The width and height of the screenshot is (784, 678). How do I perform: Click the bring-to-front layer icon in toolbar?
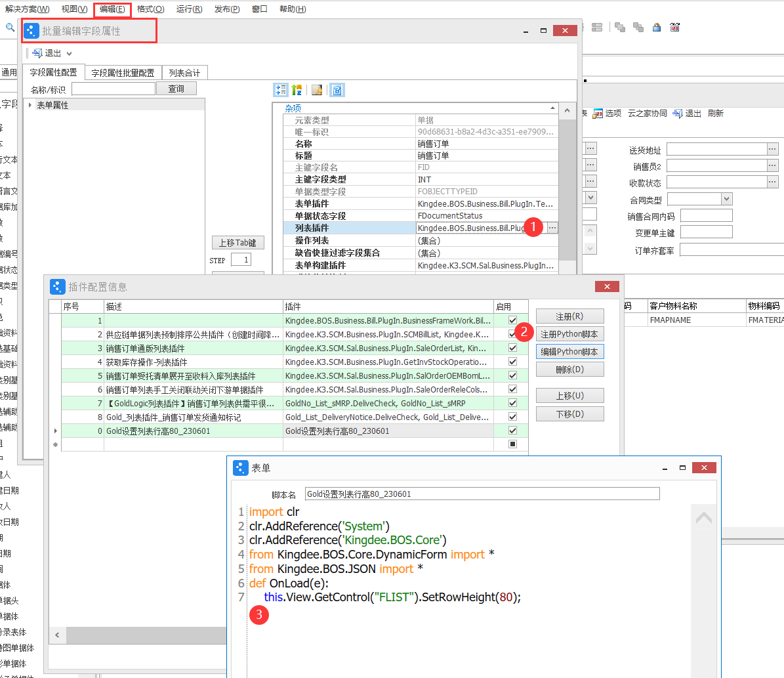(x=620, y=28)
